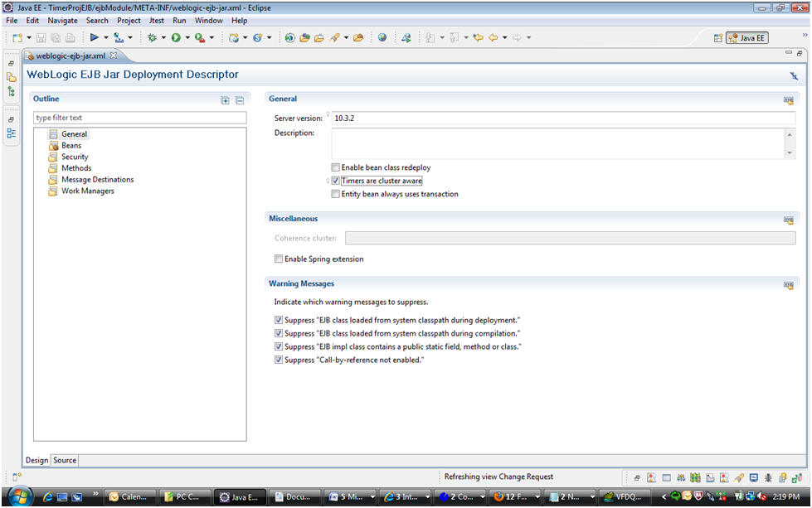Click the Last Edit Location arrow icon
This screenshot has height=508, width=812.
point(478,37)
